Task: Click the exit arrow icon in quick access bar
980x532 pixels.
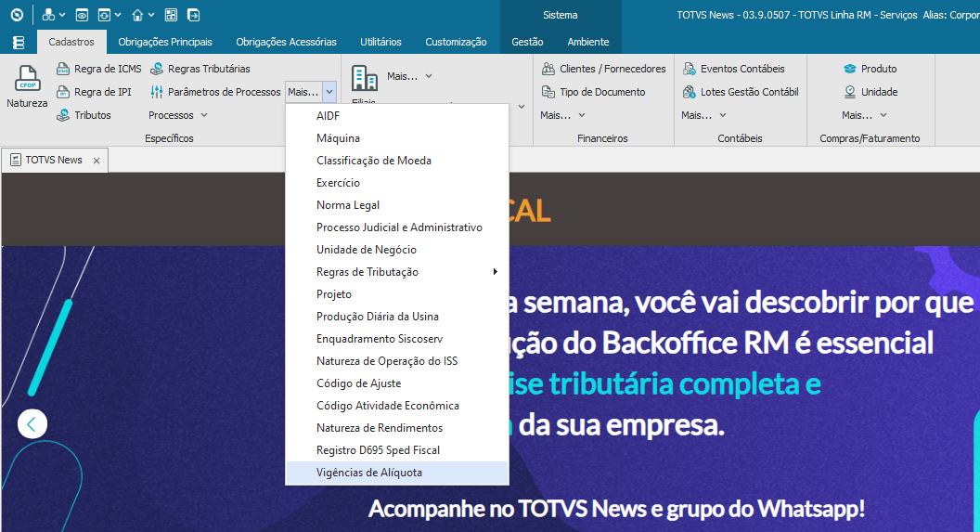Action: click(x=194, y=15)
